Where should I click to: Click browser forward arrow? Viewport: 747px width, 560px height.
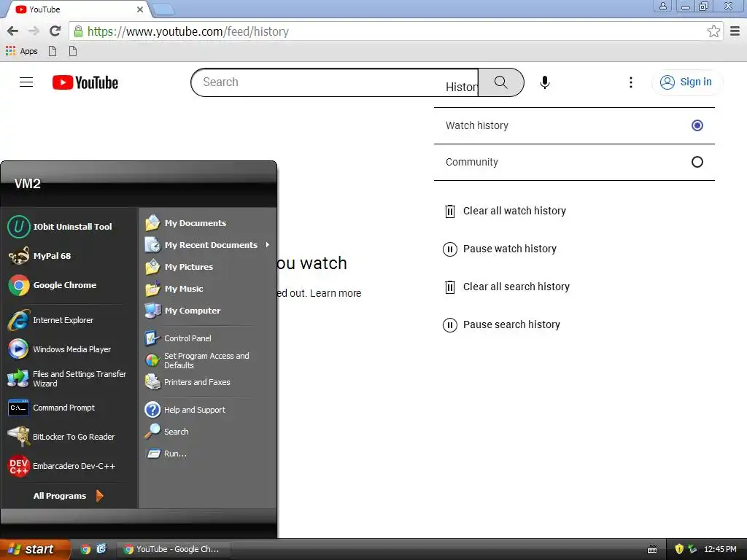pos(34,31)
